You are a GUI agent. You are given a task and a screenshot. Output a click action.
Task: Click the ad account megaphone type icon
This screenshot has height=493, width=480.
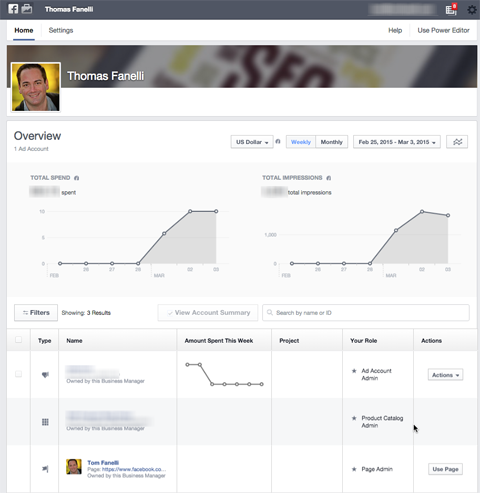click(x=45, y=375)
